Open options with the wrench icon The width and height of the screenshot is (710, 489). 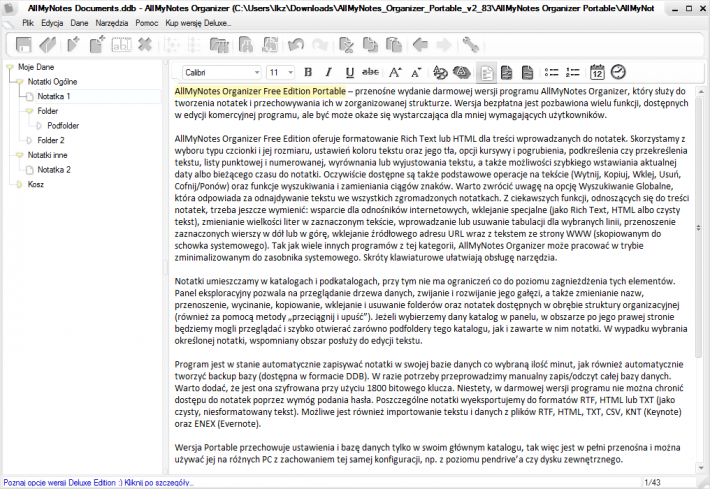point(470,45)
